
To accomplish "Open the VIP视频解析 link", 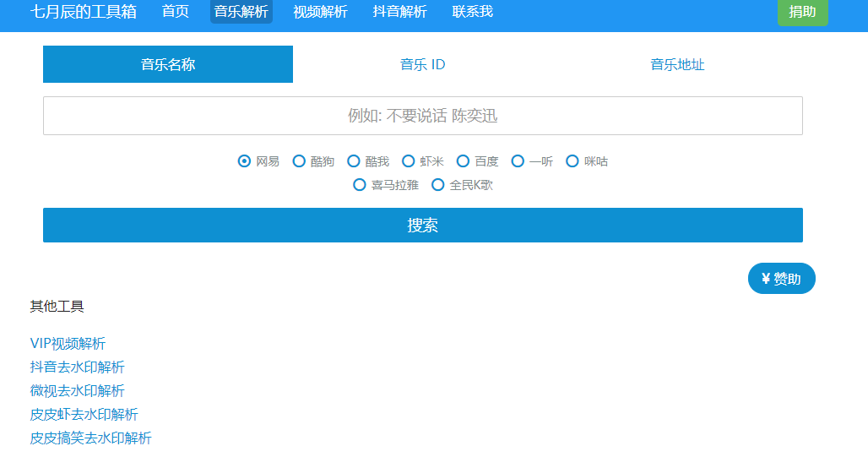I will tap(68, 344).
